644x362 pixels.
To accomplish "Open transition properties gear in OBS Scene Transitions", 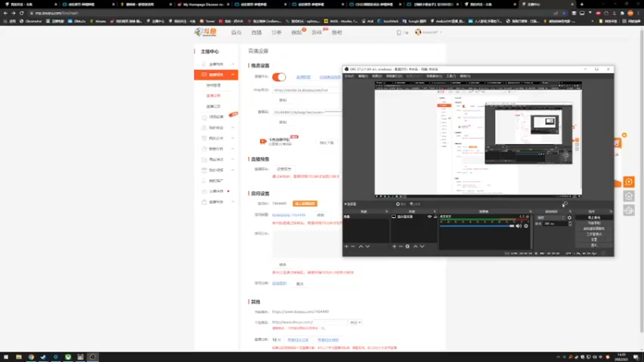I will click(569, 217).
